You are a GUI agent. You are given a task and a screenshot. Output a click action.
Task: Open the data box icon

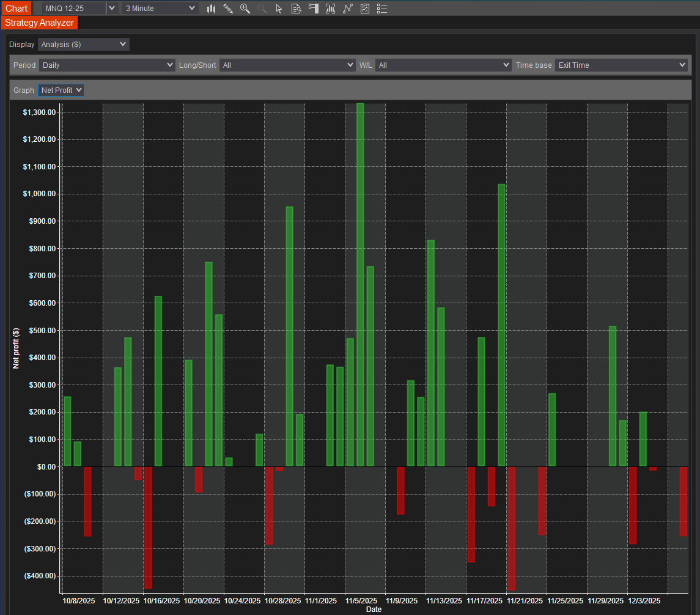point(297,9)
